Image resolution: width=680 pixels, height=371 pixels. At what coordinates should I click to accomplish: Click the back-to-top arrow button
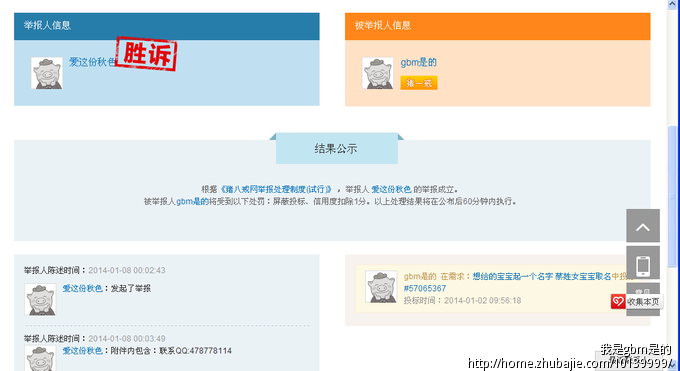pyautogui.click(x=643, y=226)
